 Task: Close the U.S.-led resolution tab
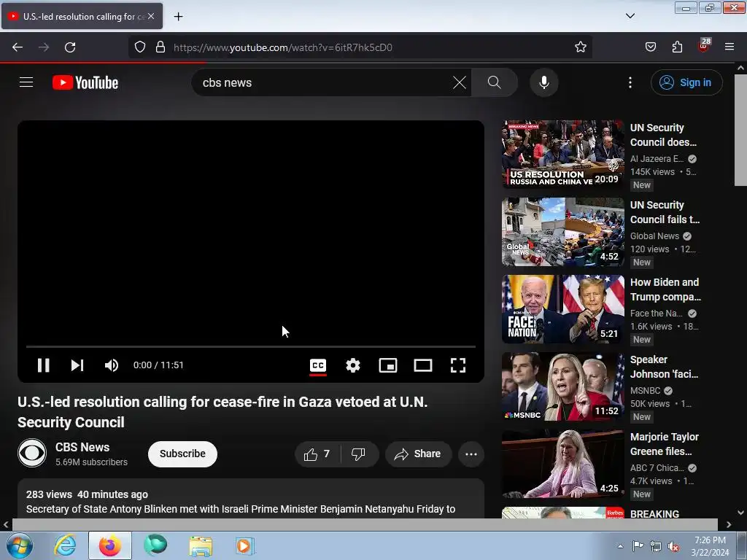coord(150,16)
